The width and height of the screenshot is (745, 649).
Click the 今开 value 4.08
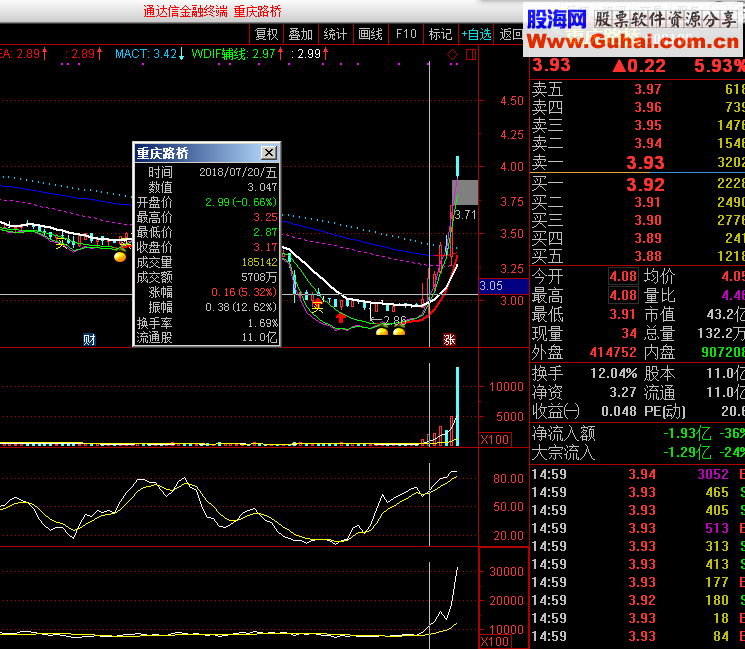tap(623, 277)
